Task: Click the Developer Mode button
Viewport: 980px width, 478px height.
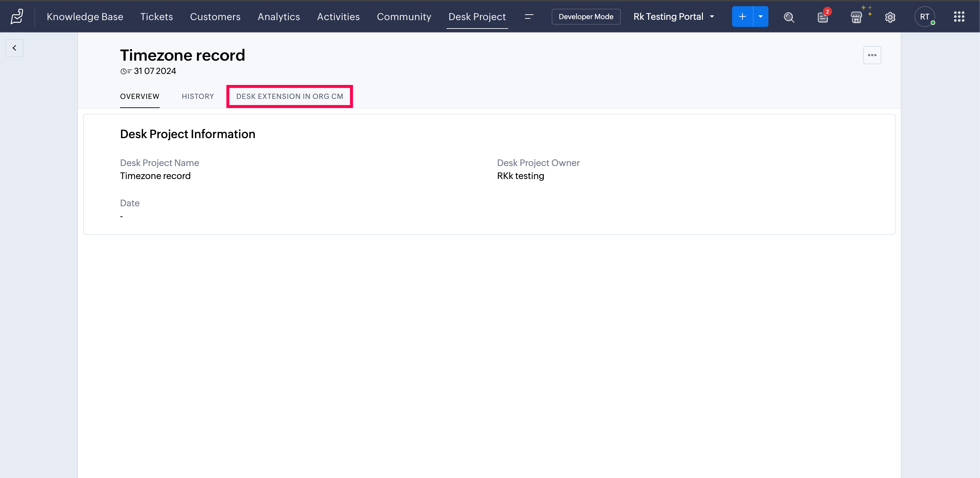Action: tap(586, 17)
